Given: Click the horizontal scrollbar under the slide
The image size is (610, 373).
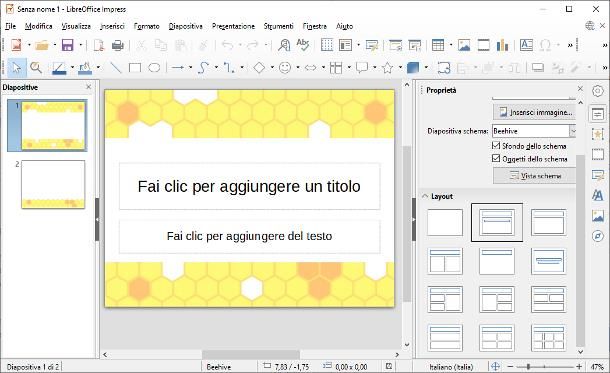Looking at the screenshot, I should point(251,354).
